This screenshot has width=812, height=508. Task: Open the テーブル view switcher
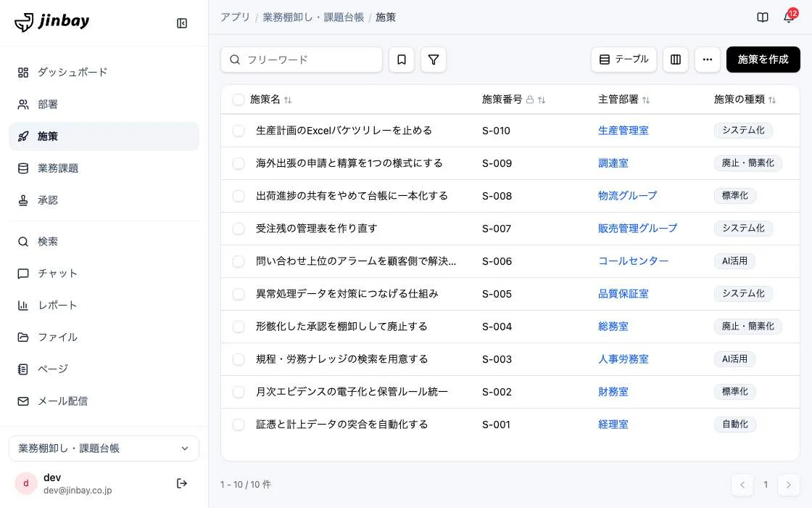coord(623,60)
